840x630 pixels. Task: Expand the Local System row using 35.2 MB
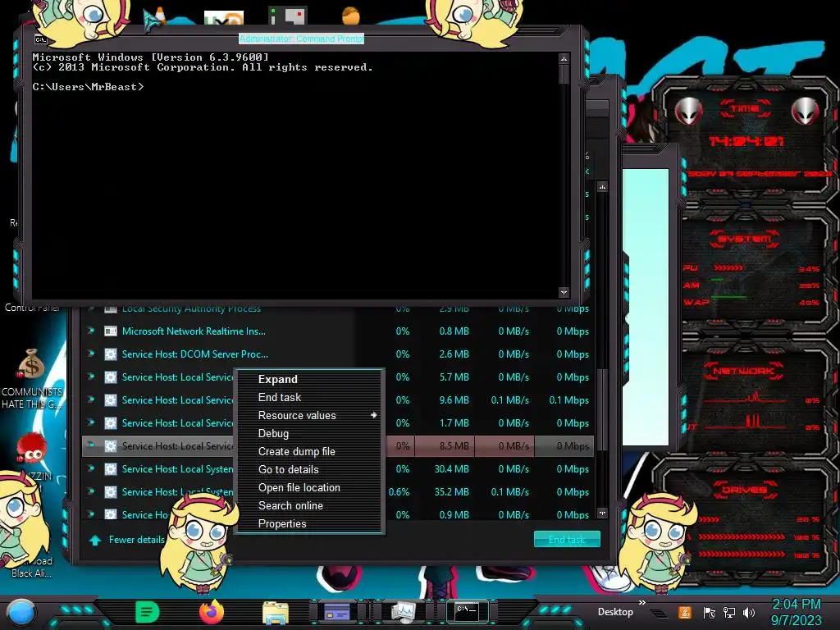click(91, 491)
